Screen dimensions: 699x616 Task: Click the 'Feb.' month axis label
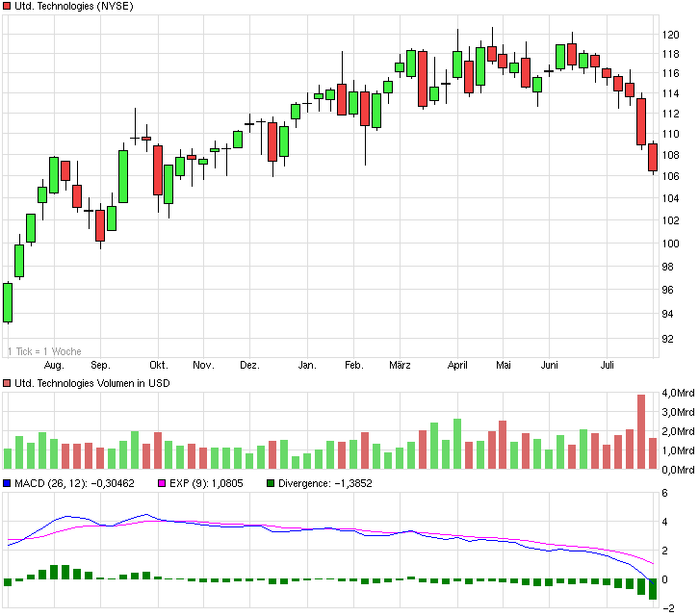tap(354, 366)
